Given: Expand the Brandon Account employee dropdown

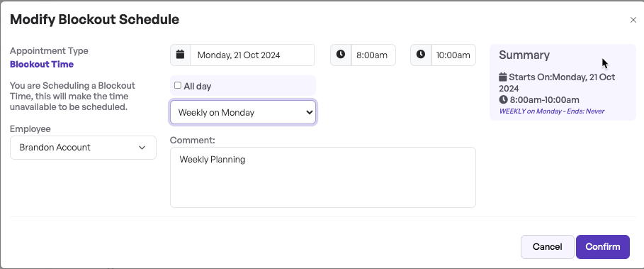Looking at the screenshot, I should point(83,147).
